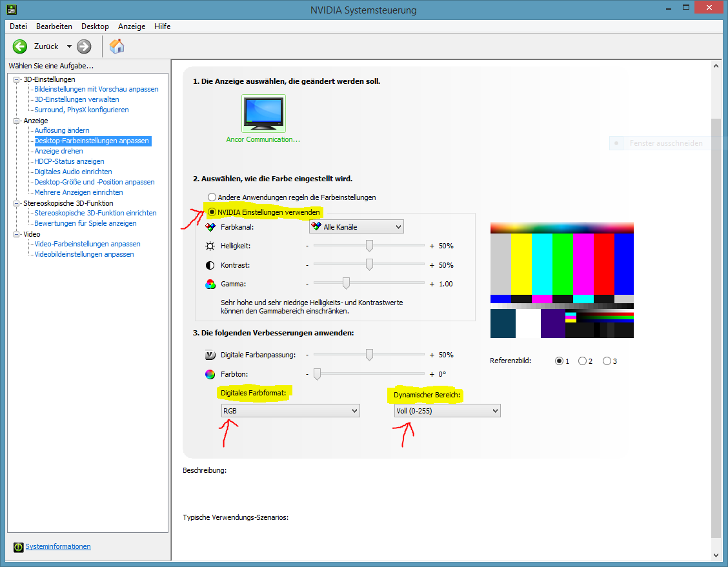Open the Bearbeiten menu

54,26
